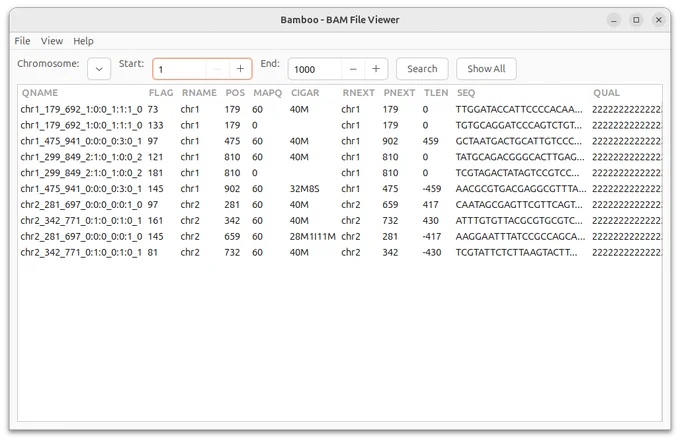Click the POS value 475
The width and height of the screenshot is (680, 441).
(232, 141)
